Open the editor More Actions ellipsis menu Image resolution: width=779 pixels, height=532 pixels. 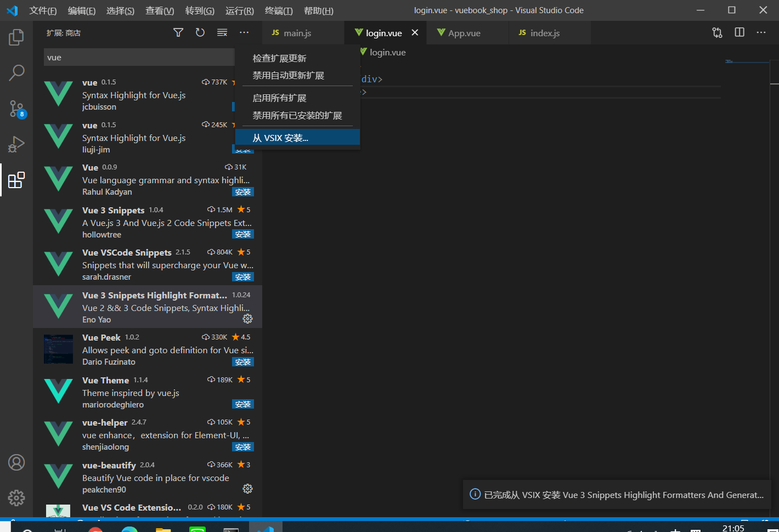[761, 32]
